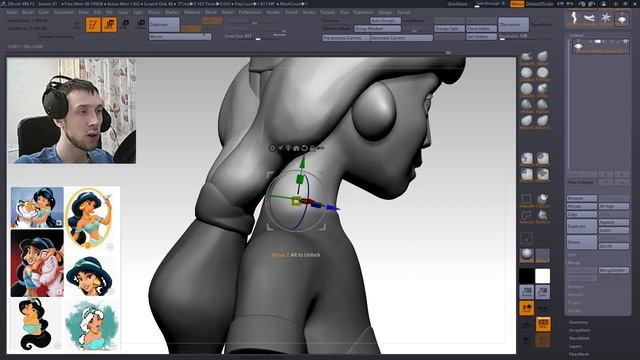The image size is (640, 360).
Task: Expand the Split subsection
Action: 572,254
